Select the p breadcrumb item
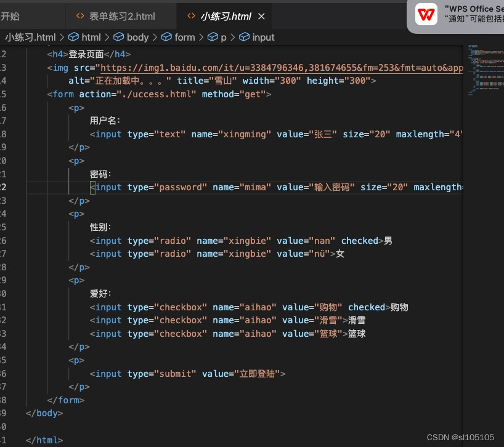The width and height of the screenshot is (504, 447). tap(224, 37)
